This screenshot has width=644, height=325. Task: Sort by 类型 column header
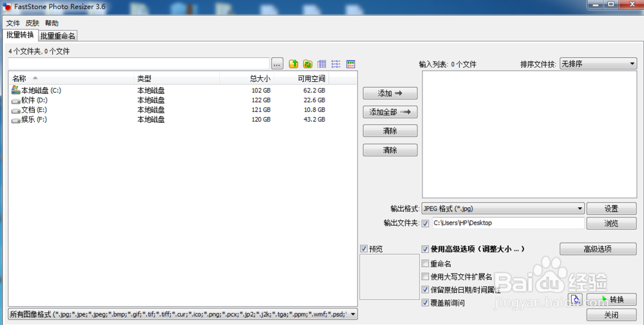coord(176,79)
